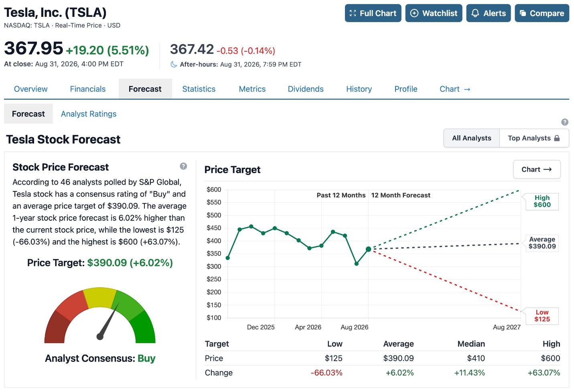The width and height of the screenshot is (574, 392).
Task: Click the arrow in Price Target Chart button
Action: point(548,169)
